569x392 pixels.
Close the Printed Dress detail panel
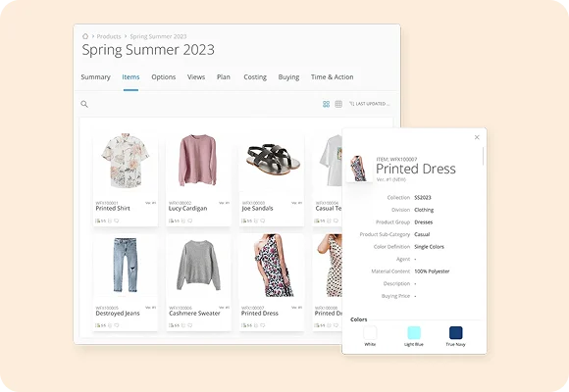[x=477, y=137]
